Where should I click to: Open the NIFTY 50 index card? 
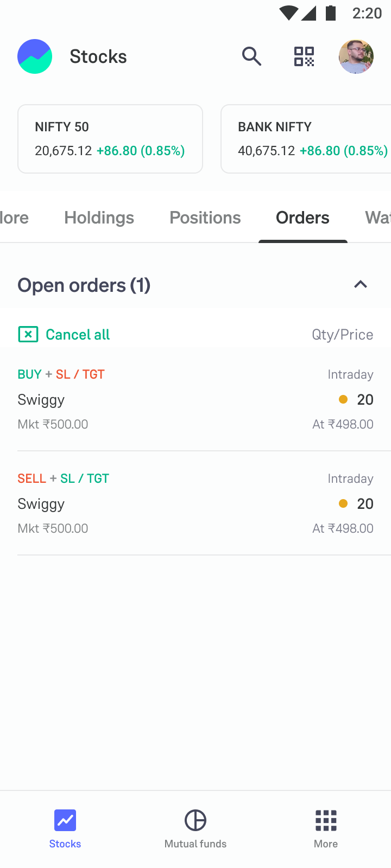click(x=110, y=139)
